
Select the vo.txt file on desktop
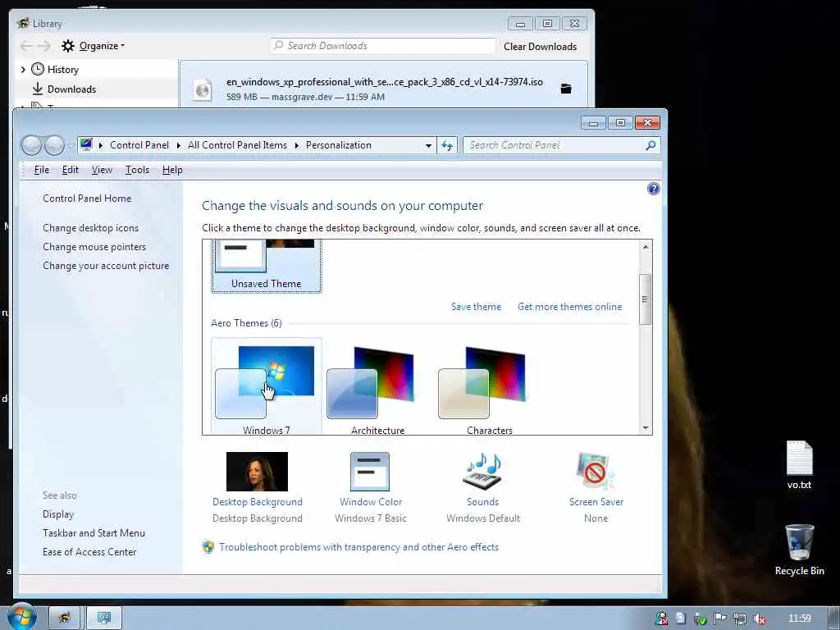click(799, 465)
